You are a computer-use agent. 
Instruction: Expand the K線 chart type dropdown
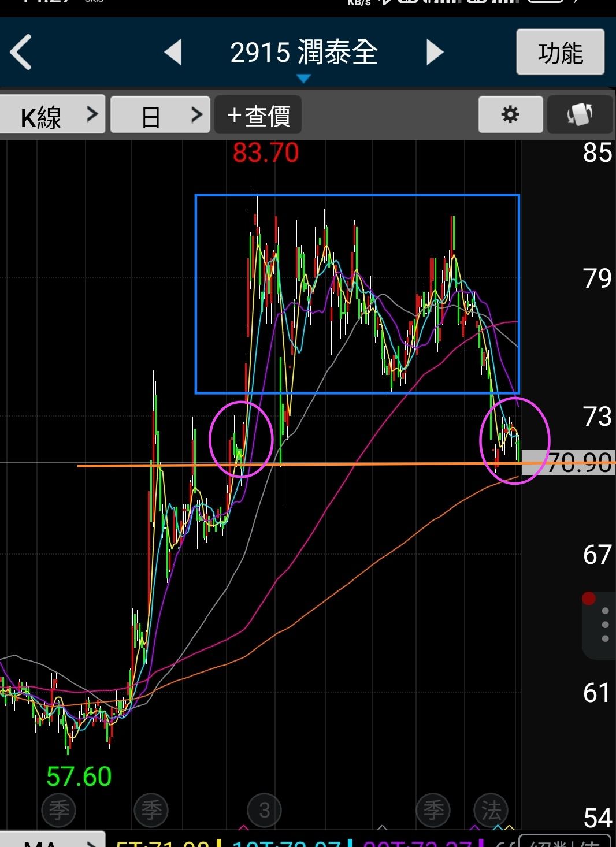[x=52, y=115]
